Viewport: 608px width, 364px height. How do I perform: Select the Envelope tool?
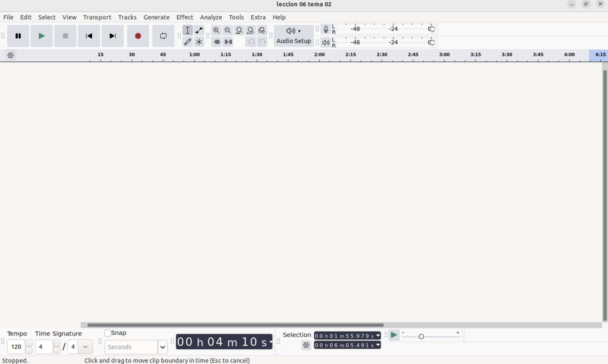(x=199, y=30)
